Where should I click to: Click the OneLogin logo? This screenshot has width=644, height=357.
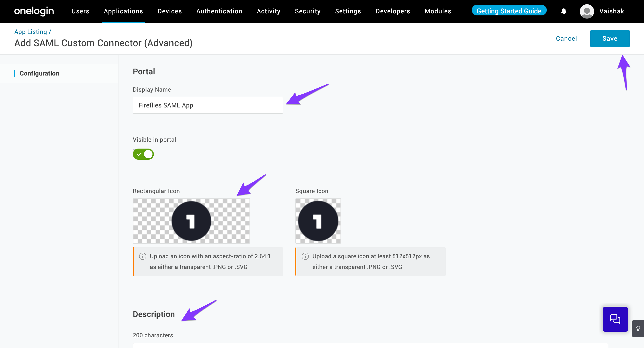coord(34,11)
